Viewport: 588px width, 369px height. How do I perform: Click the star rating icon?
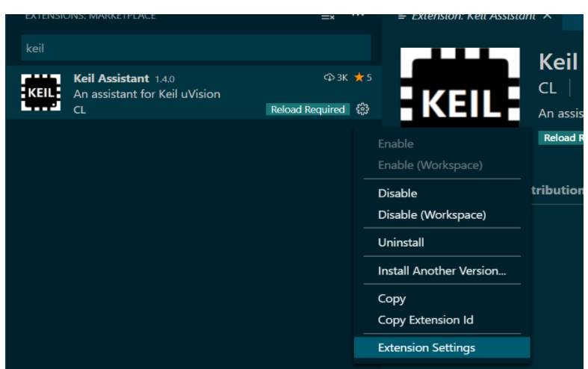359,77
